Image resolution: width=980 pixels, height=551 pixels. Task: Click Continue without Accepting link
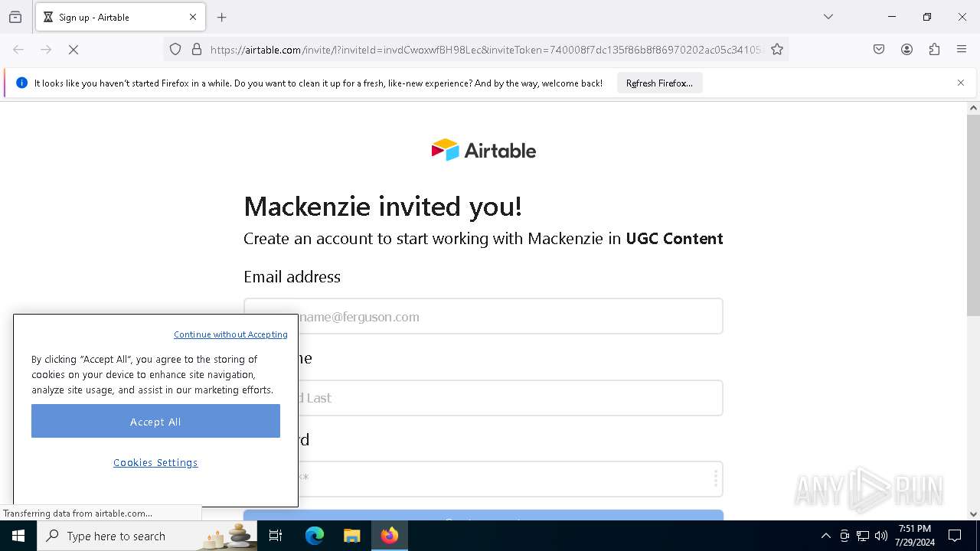tap(230, 334)
